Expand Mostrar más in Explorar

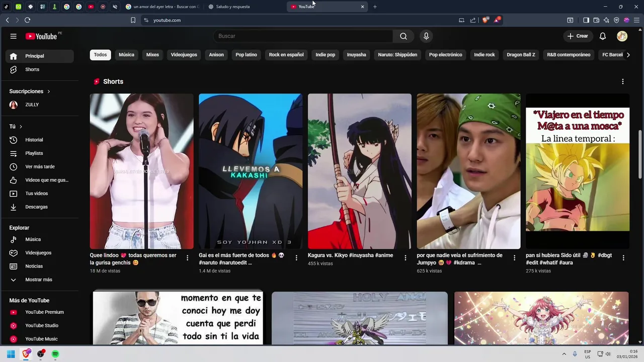[x=39, y=280]
